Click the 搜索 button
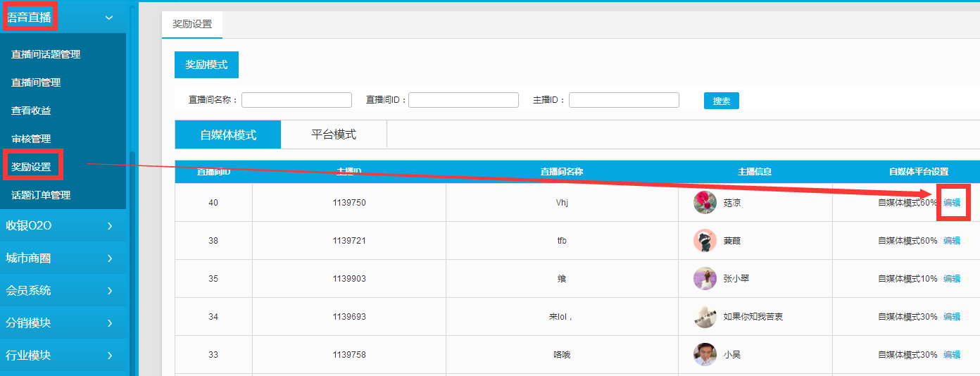 722,101
